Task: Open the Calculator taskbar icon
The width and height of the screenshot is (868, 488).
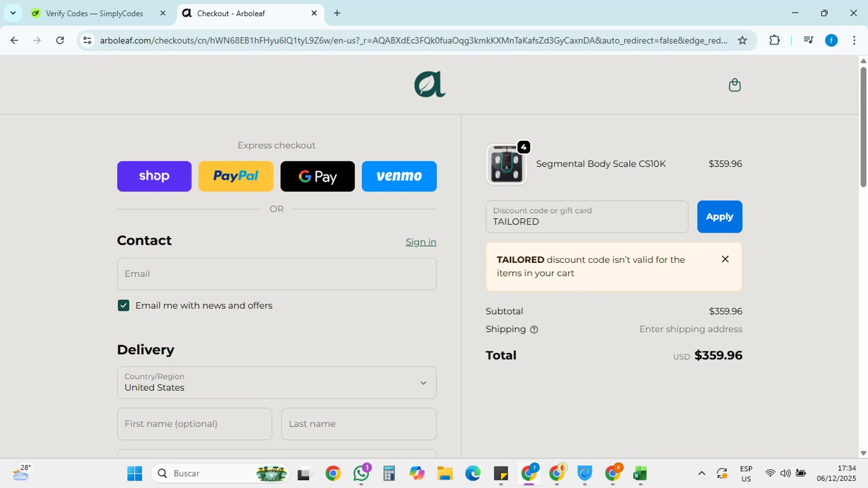Action: click(x=389, y=474)
